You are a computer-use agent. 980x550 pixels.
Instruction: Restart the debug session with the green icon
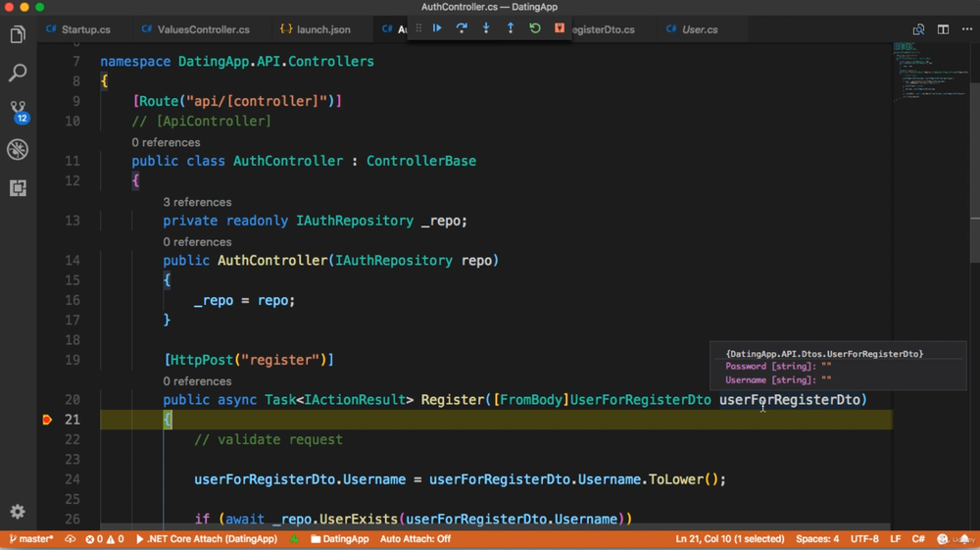(x=535, y=28)
